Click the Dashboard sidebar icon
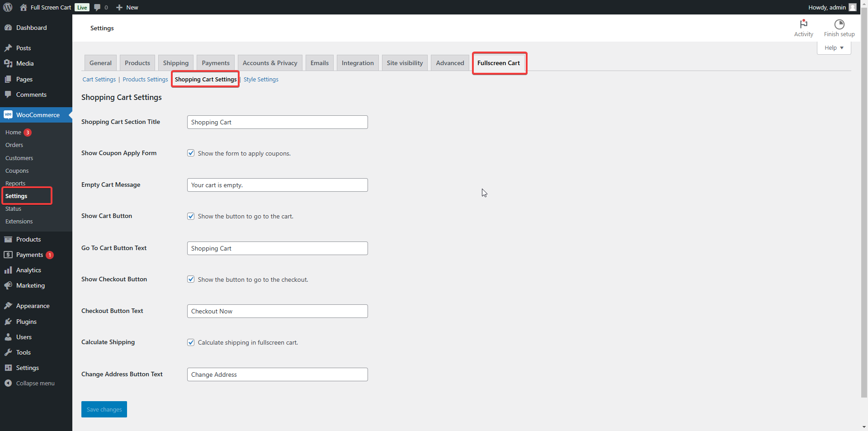 [8, 28]
